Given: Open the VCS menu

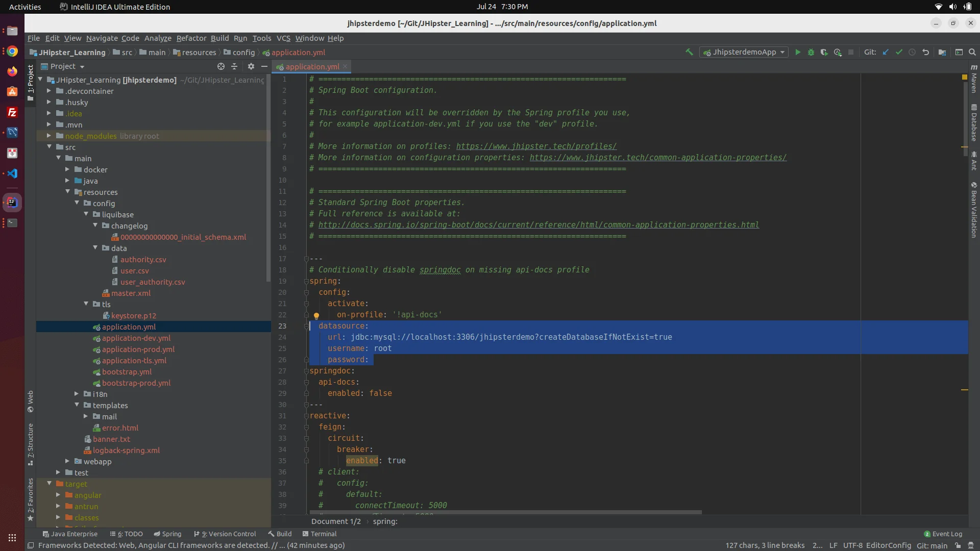Looking at the screenshot, I should (x=283, y=38).
